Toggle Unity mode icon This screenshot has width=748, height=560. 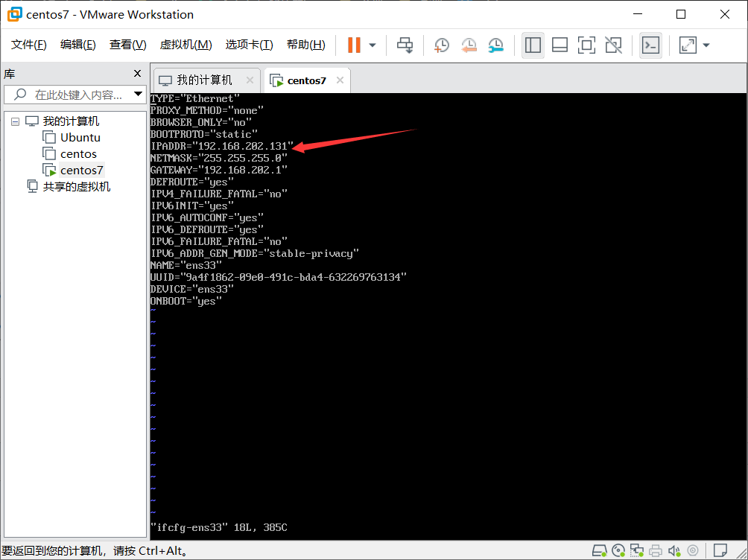pyautogui.click(x=613, y=45)
